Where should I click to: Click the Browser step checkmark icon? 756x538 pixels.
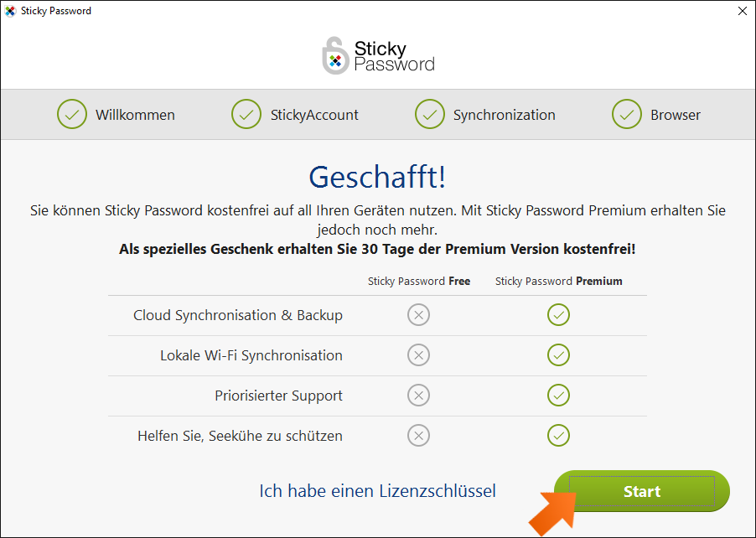click(x=626, y=114)
